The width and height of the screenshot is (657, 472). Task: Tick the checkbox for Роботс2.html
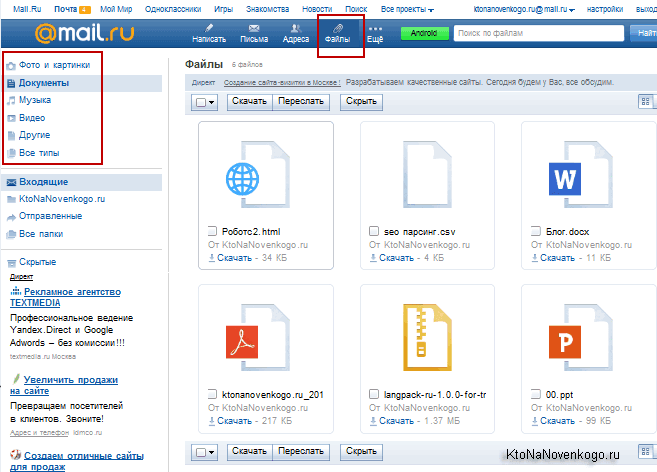point(212,231)
